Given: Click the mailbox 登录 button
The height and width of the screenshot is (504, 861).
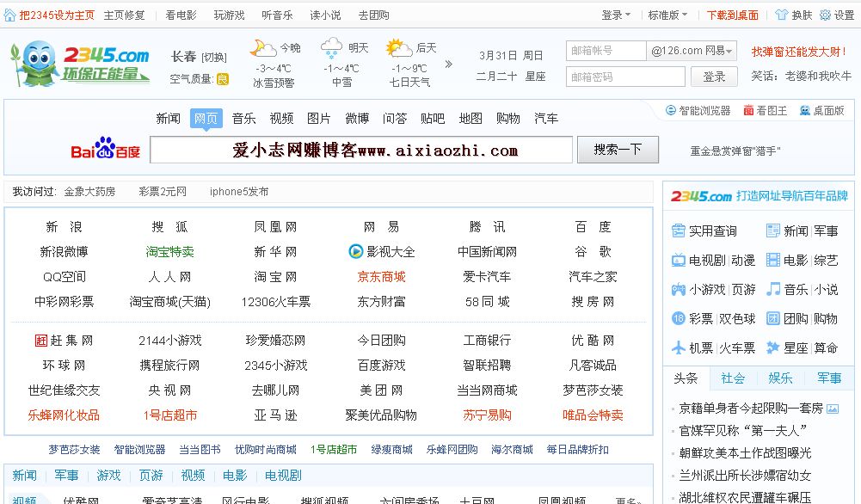Looking at the screenshot, I should pyautogui.click(x=714, y=77).
